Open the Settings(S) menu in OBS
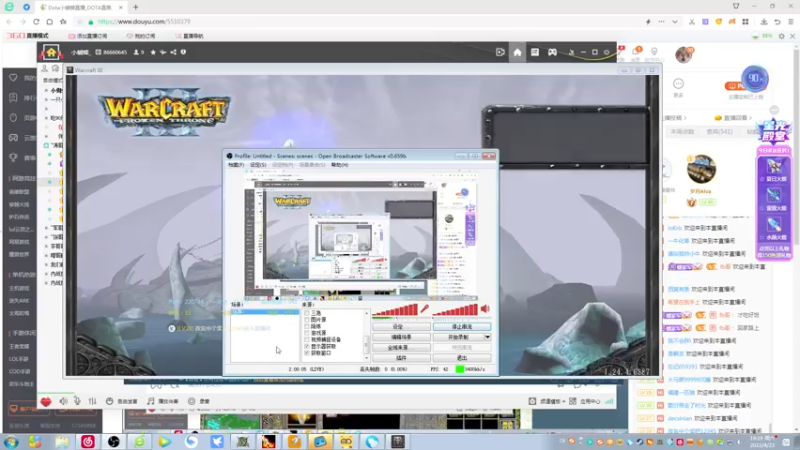Screen dimensions: 800x450 [x=258, y=165]
